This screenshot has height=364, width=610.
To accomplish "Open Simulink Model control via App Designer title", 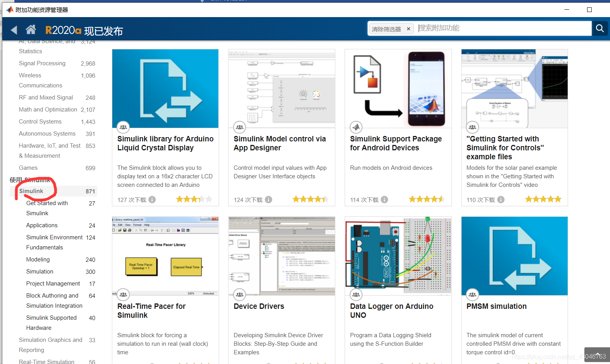I will [x=280, y=143].
